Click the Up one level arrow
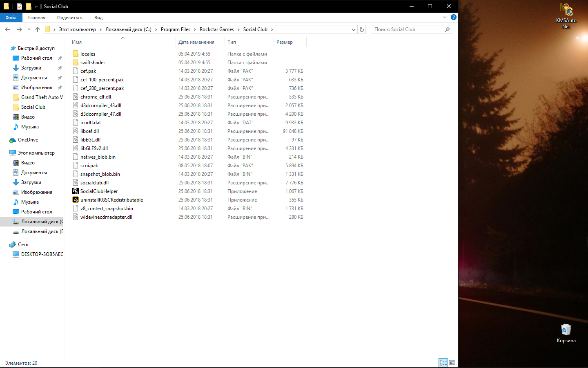The image size is (588, 368). click(38, 29)
